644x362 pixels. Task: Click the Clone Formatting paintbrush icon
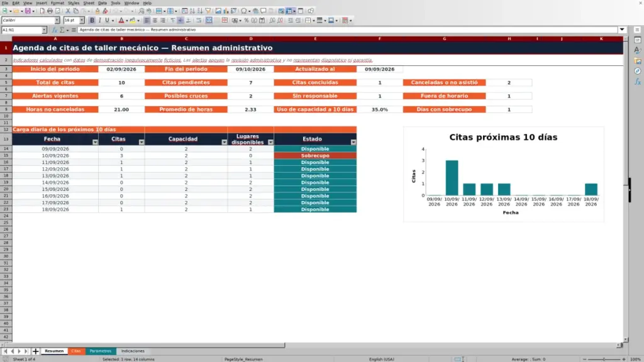97,11
